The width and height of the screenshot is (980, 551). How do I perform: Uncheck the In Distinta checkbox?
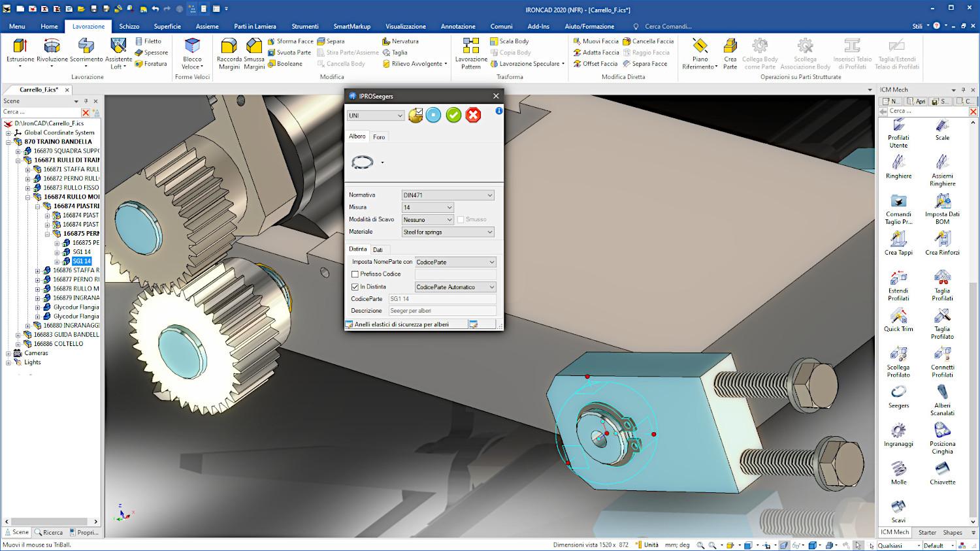pyautogui.click(x=355, y=287)
